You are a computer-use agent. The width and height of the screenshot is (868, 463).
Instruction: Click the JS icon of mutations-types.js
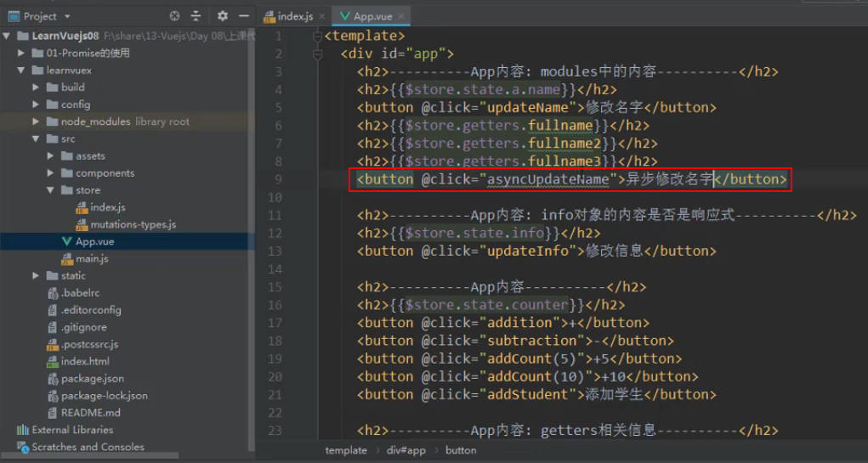click(82, 224)
